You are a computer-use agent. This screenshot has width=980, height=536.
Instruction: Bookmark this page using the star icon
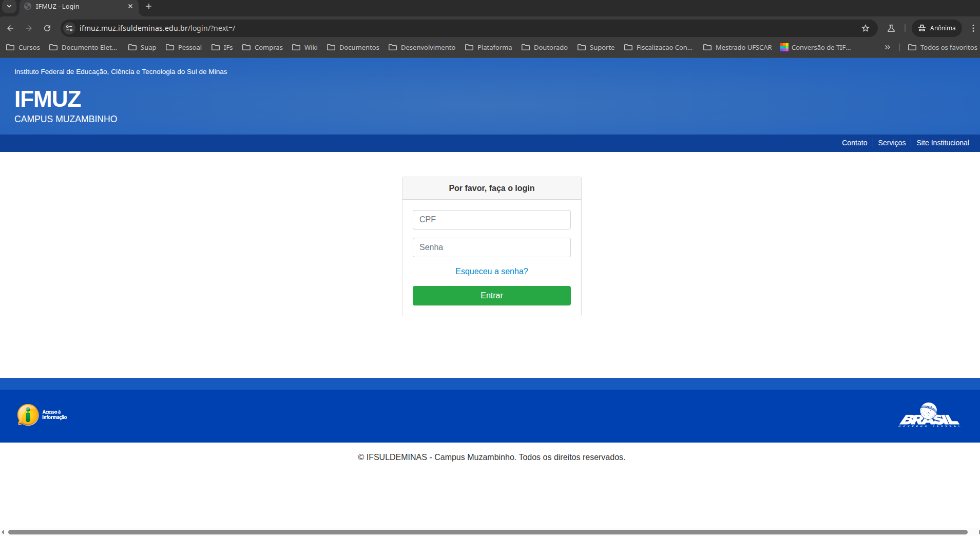click(x=866, y=28)
